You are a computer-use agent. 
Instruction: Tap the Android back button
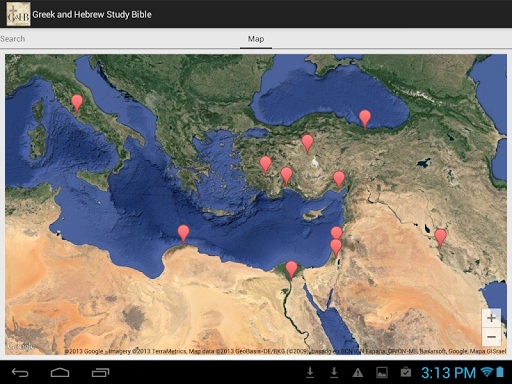click(x=20, y=372)
